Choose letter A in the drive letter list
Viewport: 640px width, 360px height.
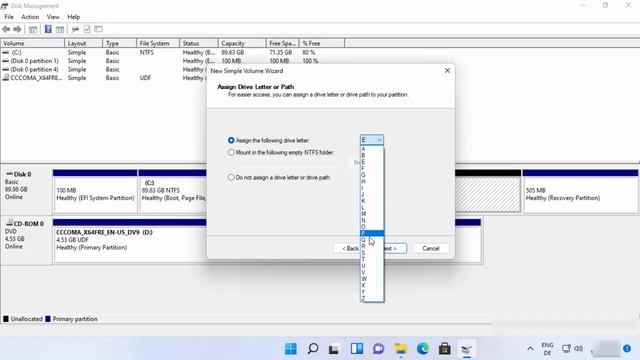pyautogui.click(x=372, y=149)
